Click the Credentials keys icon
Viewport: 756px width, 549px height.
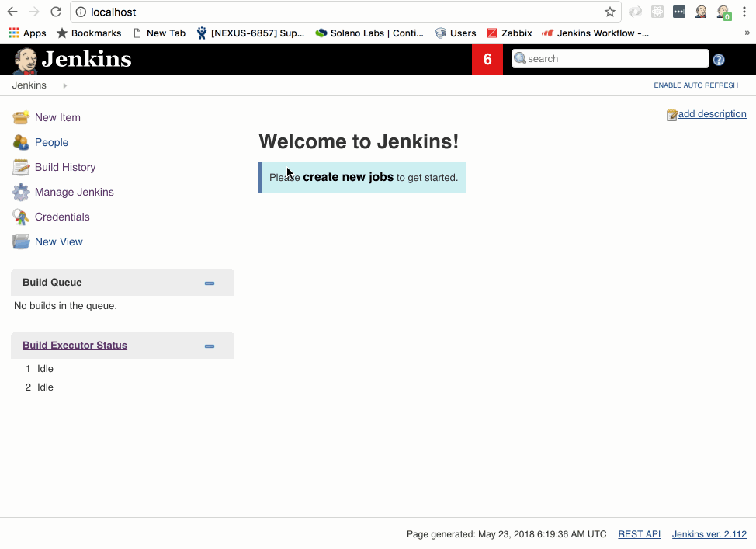click(x=21, y=217)
